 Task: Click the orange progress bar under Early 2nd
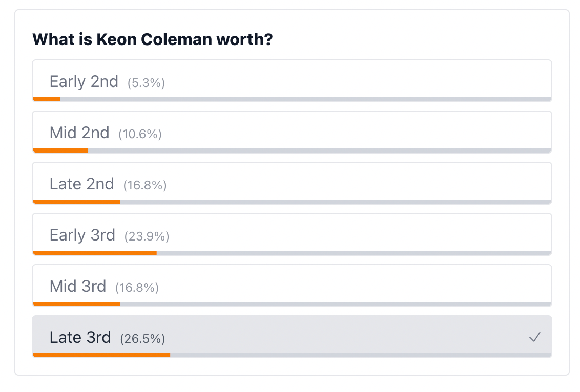(x=47, y=99)
